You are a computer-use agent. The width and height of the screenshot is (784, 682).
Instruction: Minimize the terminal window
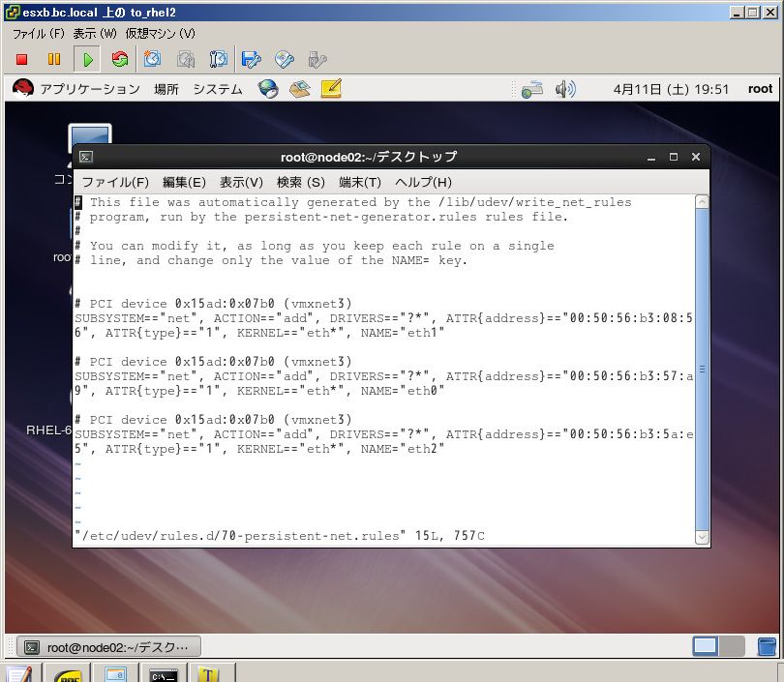[651, 158]
